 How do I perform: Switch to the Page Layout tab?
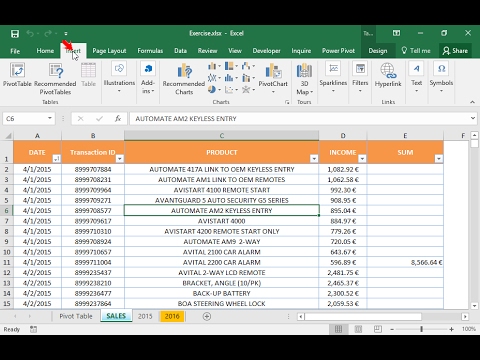pos(109,51)
